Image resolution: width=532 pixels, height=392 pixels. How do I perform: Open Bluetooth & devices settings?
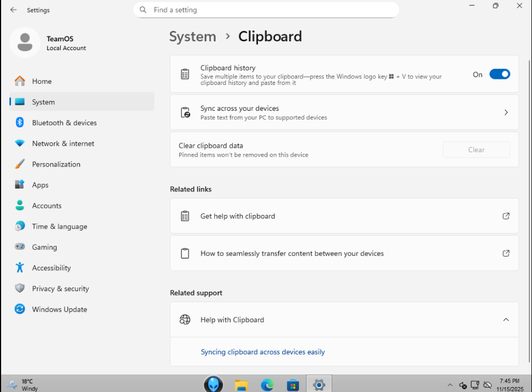tap(82, 122)
